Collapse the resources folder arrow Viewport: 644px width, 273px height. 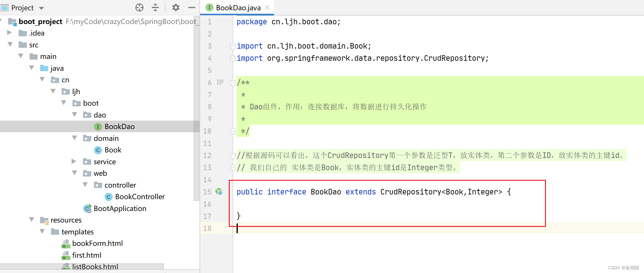[x=31, y=220]
